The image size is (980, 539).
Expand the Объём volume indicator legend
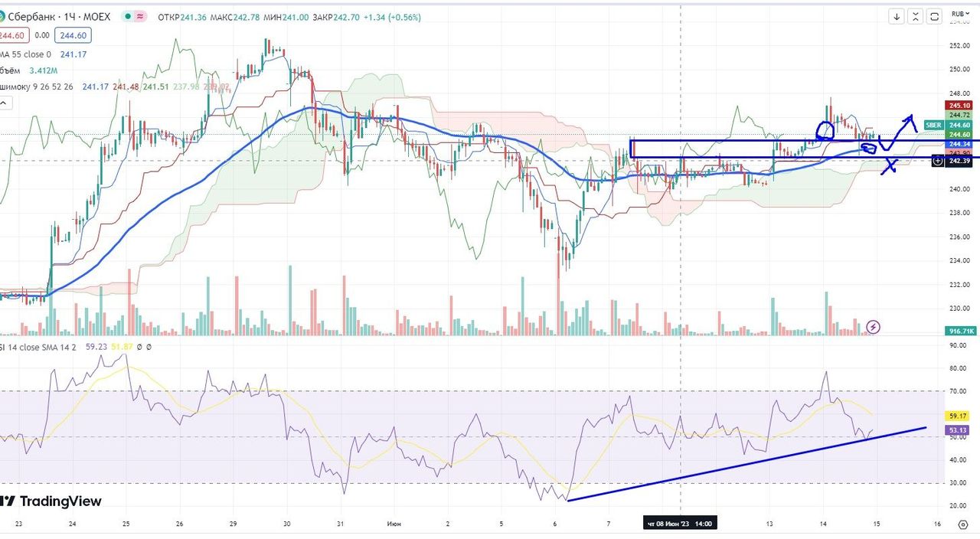click(x=9, y=70)
